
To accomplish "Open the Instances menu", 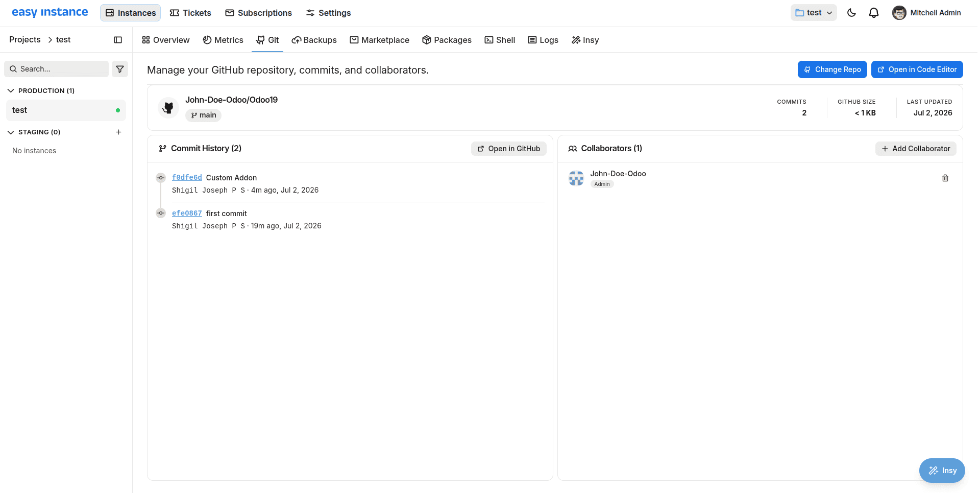I will [x=131, y=13].
